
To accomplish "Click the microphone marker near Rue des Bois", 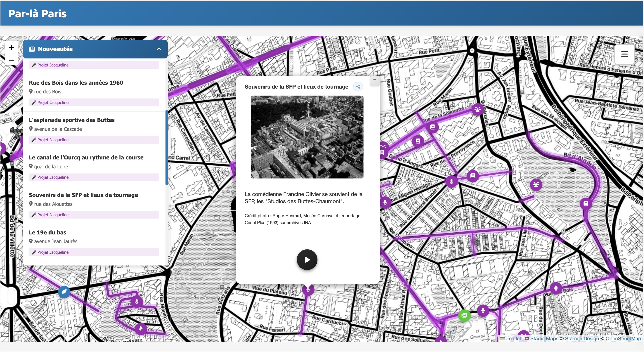I will [556, 288].
